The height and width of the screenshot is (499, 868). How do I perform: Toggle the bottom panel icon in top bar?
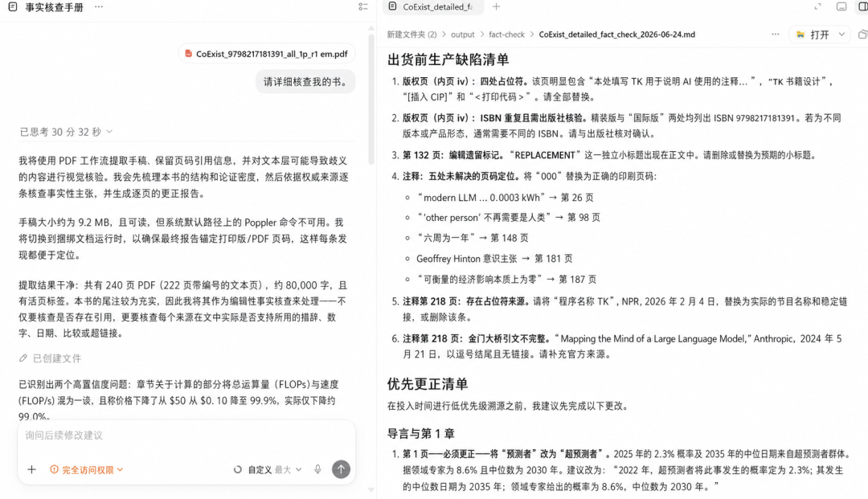pyautogui.click(x=841, y=6)
